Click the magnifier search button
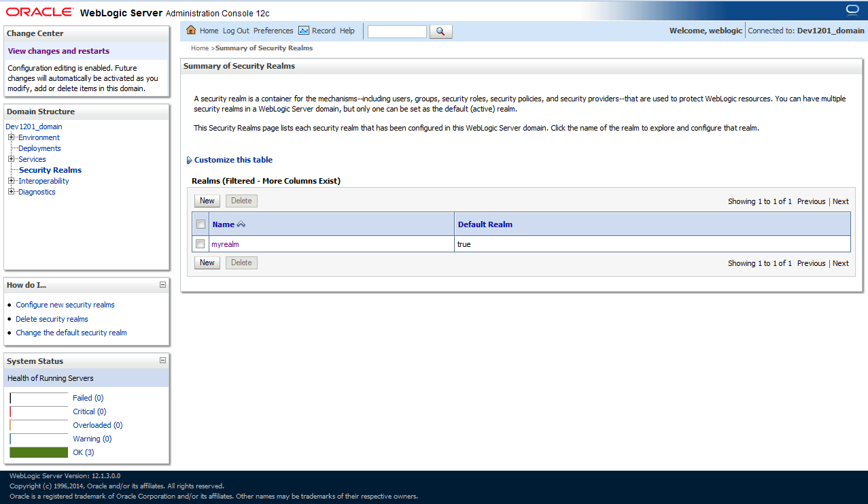Screen dimensions: 868x504 (x=440, y=31)
